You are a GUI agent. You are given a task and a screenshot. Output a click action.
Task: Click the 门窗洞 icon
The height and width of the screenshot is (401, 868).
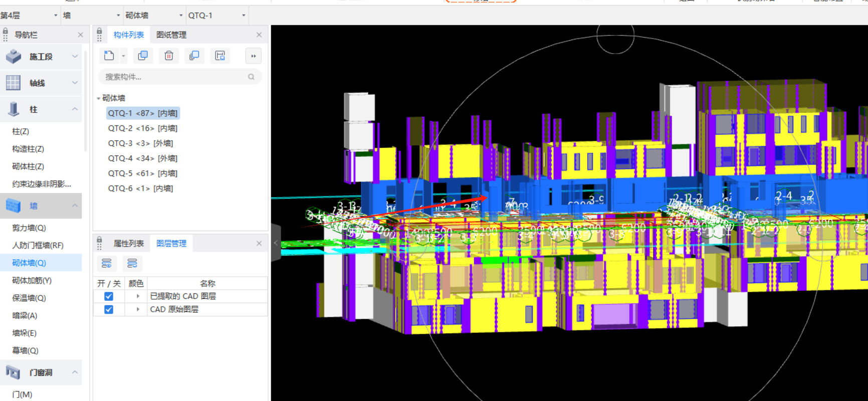(x=13, y=372)
